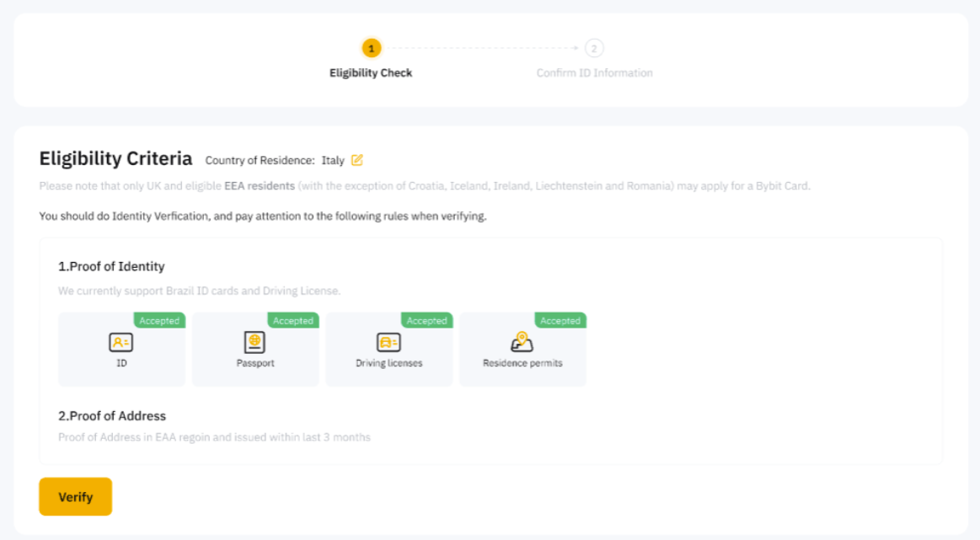Select the Passport document icon
Viewport: 980px width, 540px height.
[x=255, y=342]
